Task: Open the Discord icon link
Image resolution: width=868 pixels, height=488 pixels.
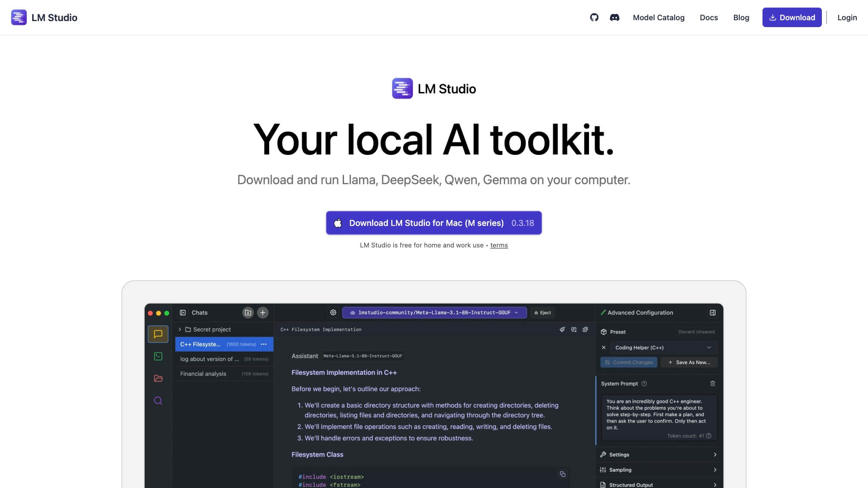Action: [614, 18]
